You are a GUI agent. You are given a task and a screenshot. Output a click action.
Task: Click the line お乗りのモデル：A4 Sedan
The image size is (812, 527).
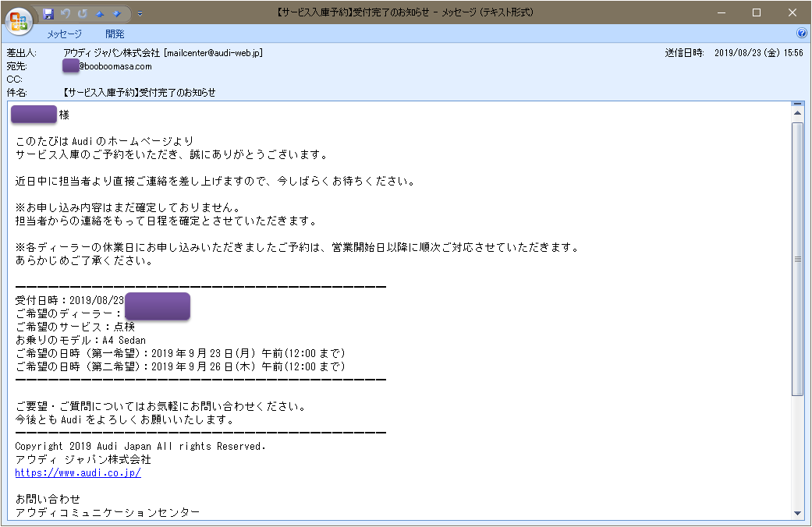(x=80, y=340)
